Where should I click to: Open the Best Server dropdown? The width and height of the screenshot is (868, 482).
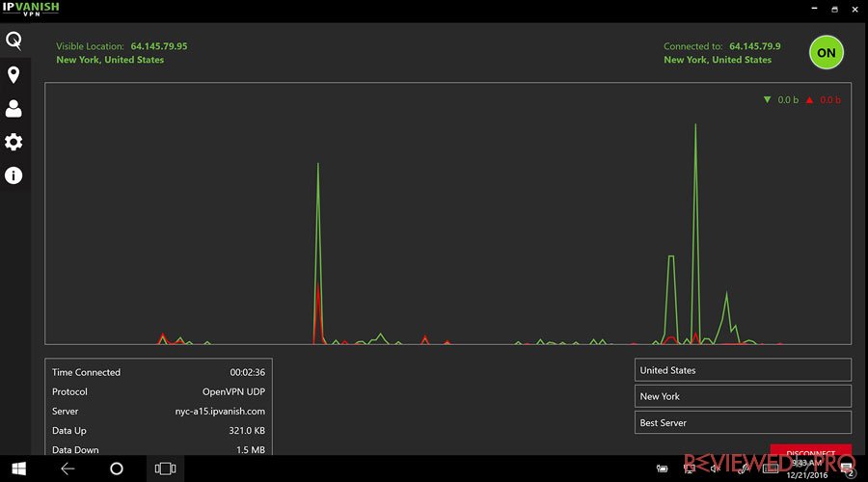coord(743,423)
